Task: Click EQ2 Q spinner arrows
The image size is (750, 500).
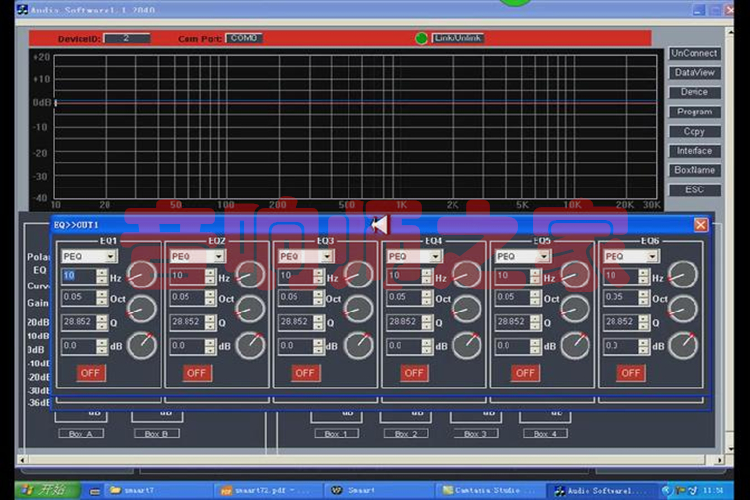Action: coord(210,322)
